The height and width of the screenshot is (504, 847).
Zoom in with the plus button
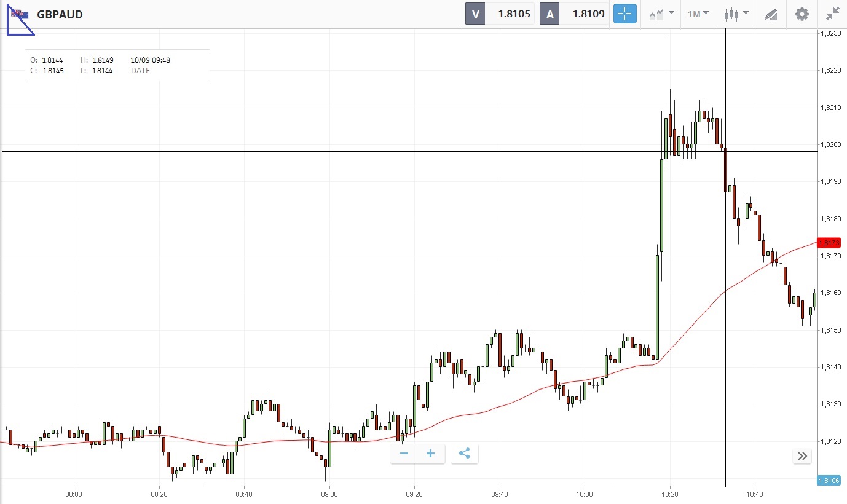pos(431,454)
